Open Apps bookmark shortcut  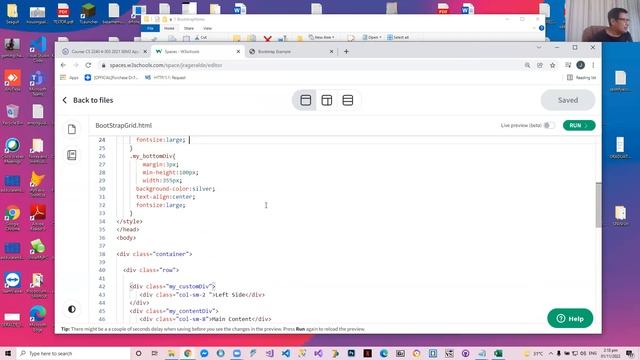click(x=69, y=78)
